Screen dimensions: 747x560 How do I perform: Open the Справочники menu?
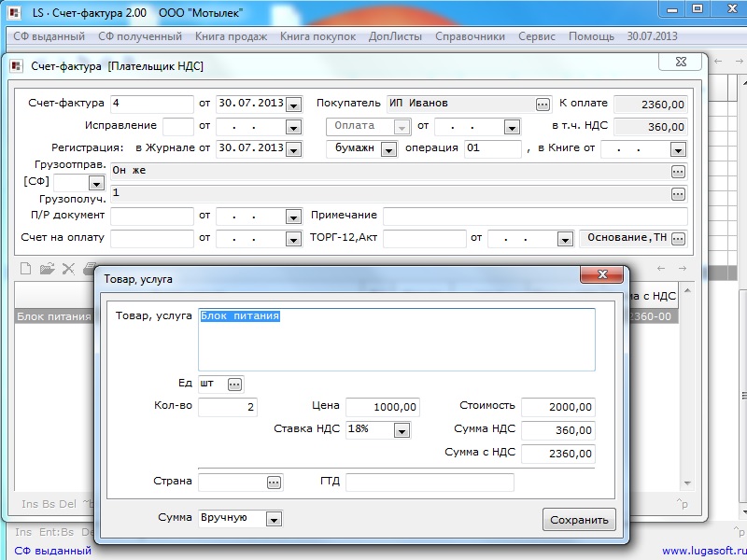pyautogui.click(x=470, y=36)
